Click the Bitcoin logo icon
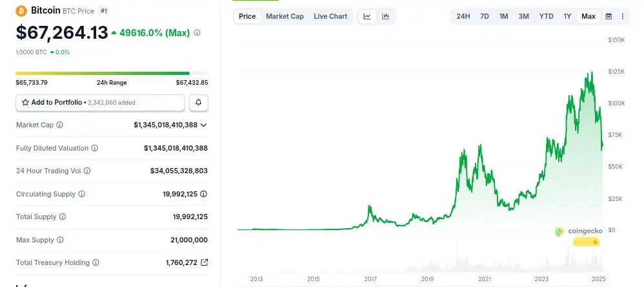644x287 pixels. tap(21, 11)
